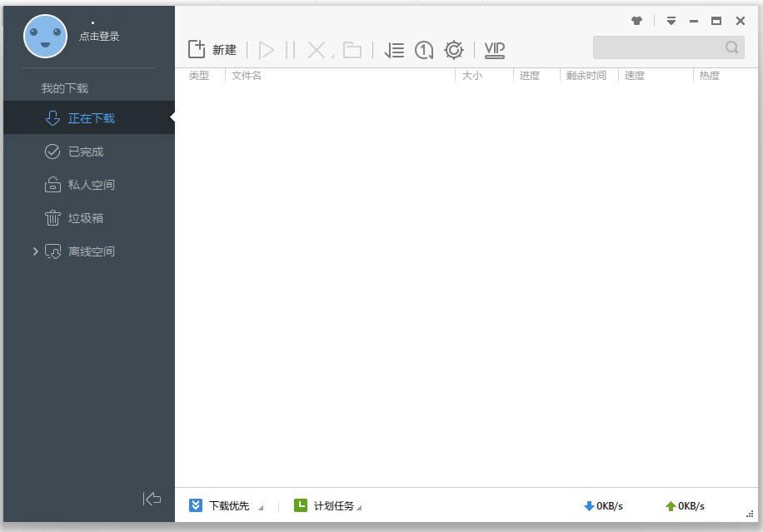Screen dimensions: 763x532
Task: Click the New task (新建) icon
Action: click(x=197, y=50)
